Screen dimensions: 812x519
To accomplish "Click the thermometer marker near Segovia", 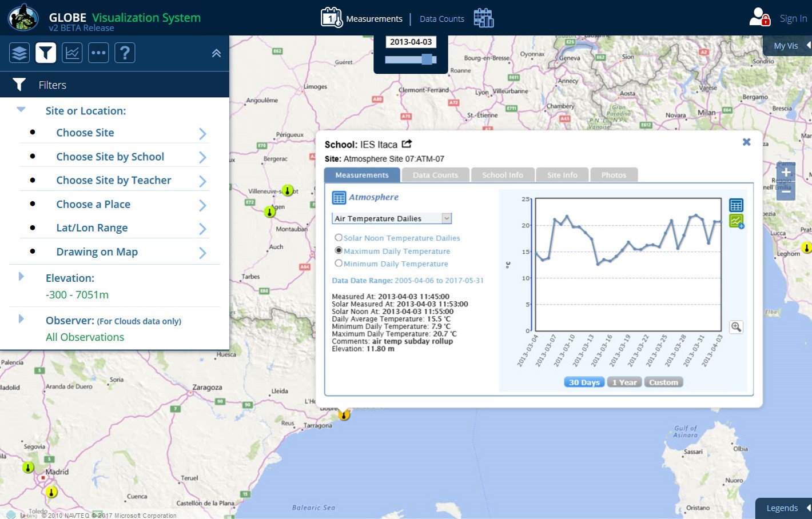I will tap(28, 468).
